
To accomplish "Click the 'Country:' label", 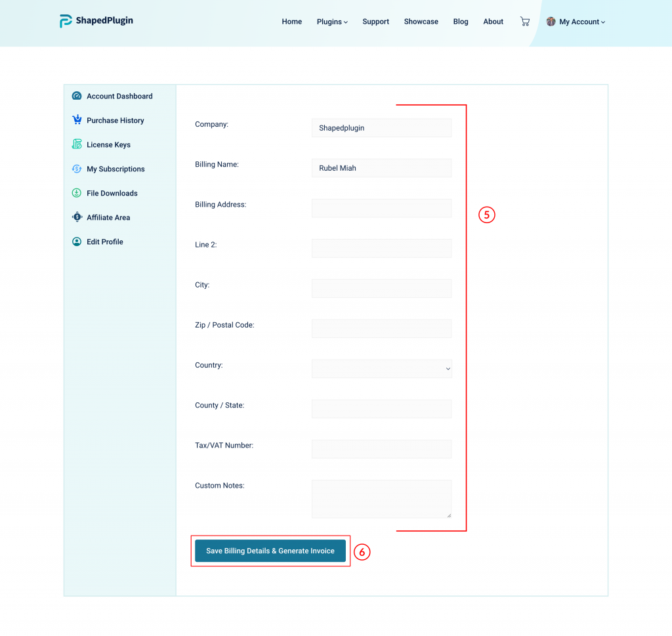I will 209,365.
